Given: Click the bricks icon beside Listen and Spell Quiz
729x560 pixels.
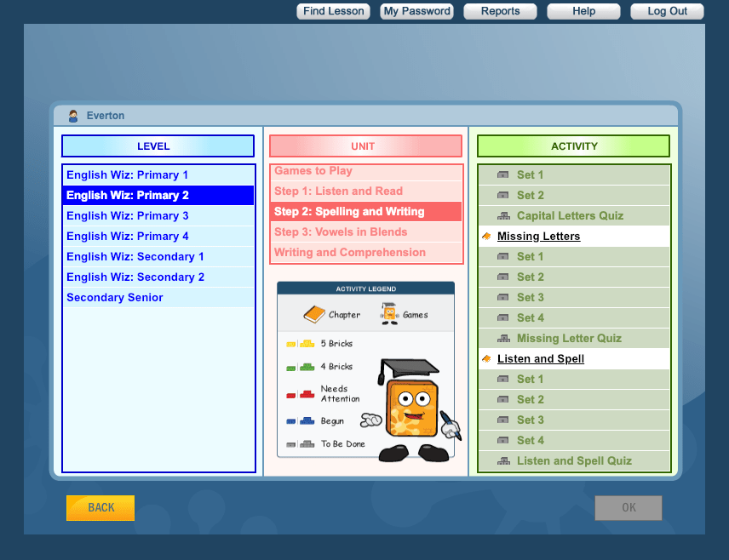Looking at the screenshot, I should (503, 460).
